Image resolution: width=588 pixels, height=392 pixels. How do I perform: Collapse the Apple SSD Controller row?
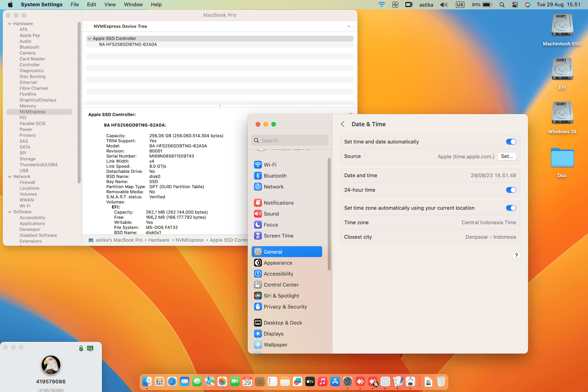89,39
